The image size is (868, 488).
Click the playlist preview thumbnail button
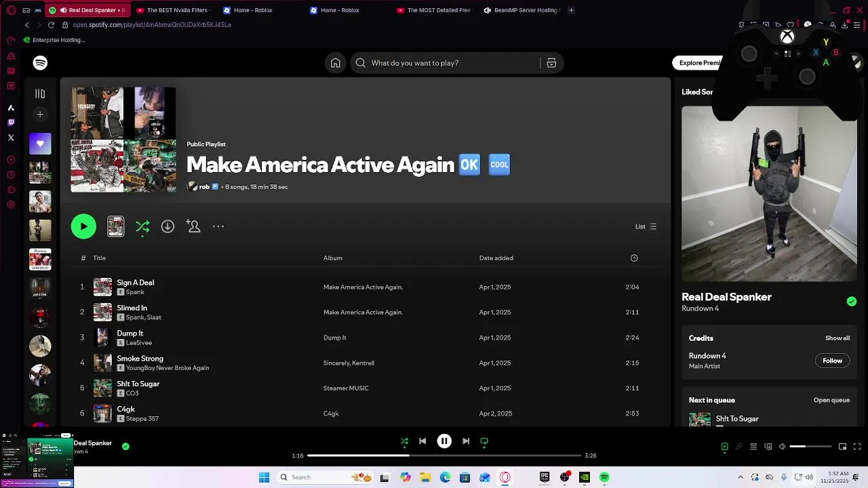[x=116, y=226]
